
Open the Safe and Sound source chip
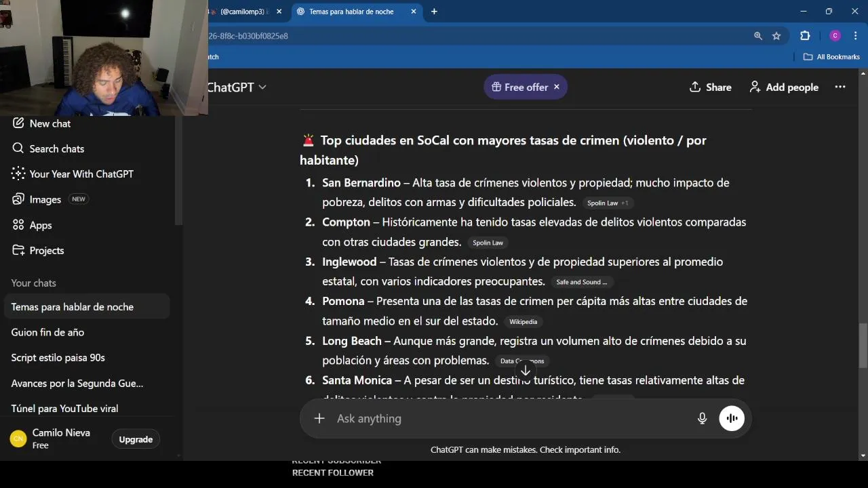581,282
